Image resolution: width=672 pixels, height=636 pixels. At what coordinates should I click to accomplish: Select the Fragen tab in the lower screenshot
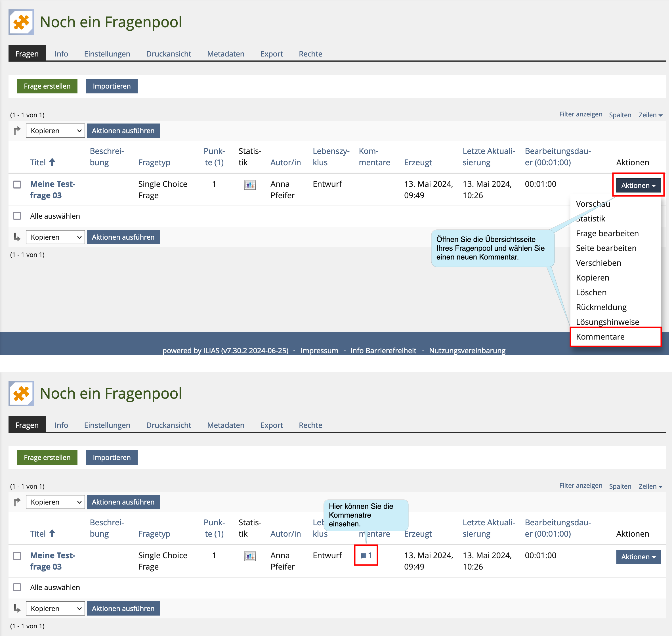click(27, 425)
